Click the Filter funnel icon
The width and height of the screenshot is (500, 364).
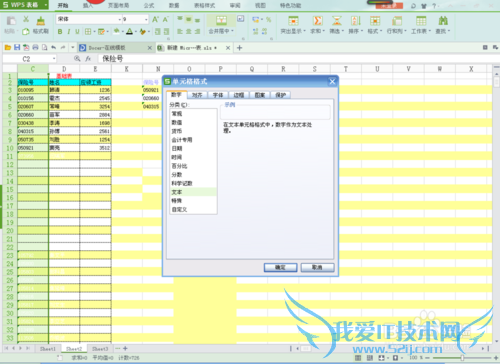tap(337, 21)
